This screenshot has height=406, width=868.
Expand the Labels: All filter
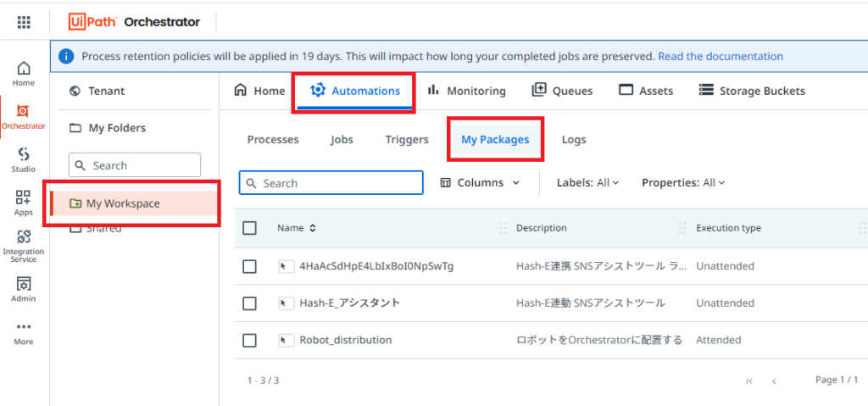[588, 183]
